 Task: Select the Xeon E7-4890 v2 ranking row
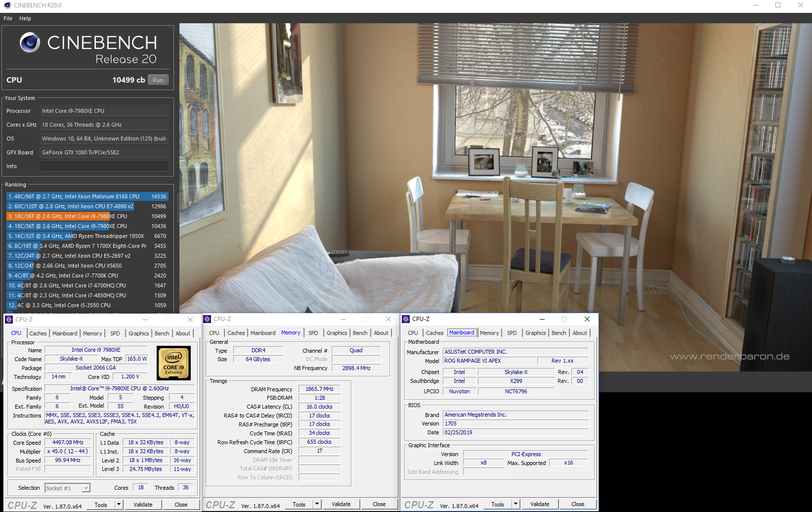tap(87, 206)
